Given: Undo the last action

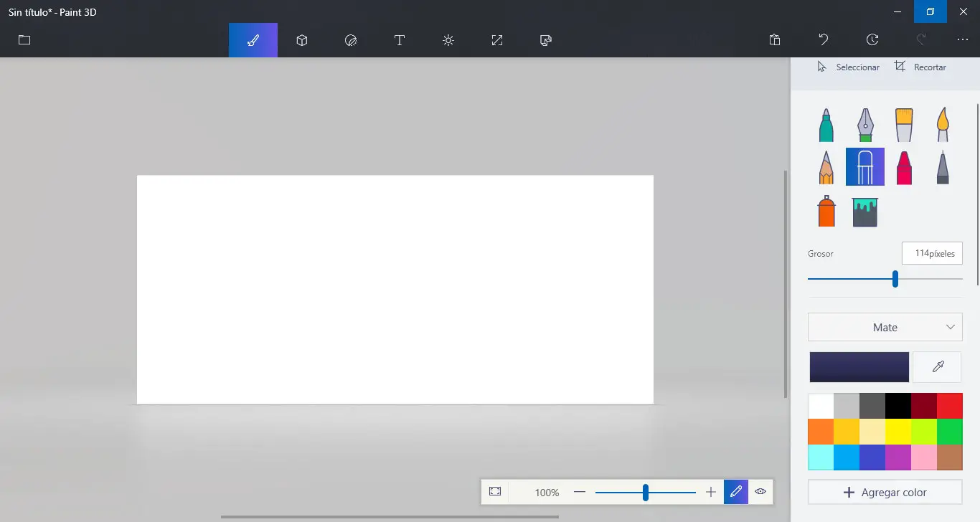Looking at the screenshot, I should tap(824, 40).
